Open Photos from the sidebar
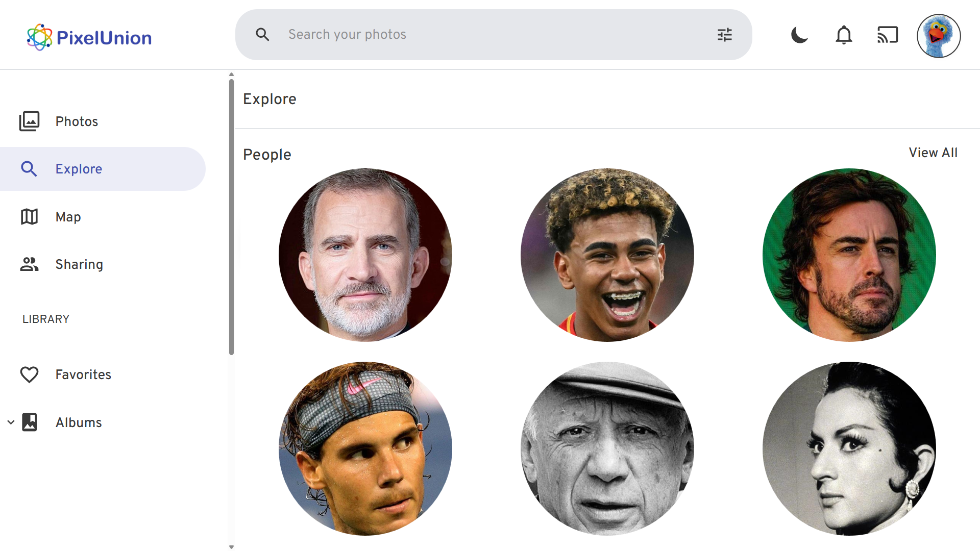The image size is (980, 551). (x=77, y=121)
